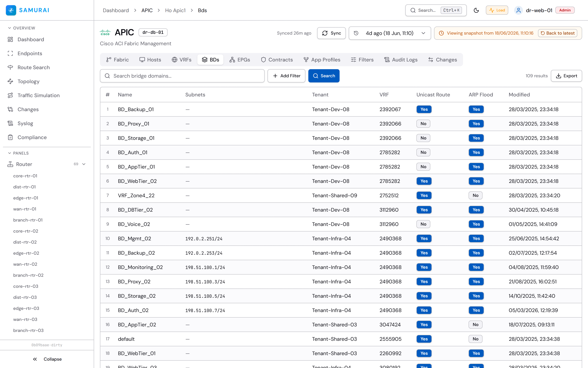Toggle dark mode moon icon

(476, 10)
